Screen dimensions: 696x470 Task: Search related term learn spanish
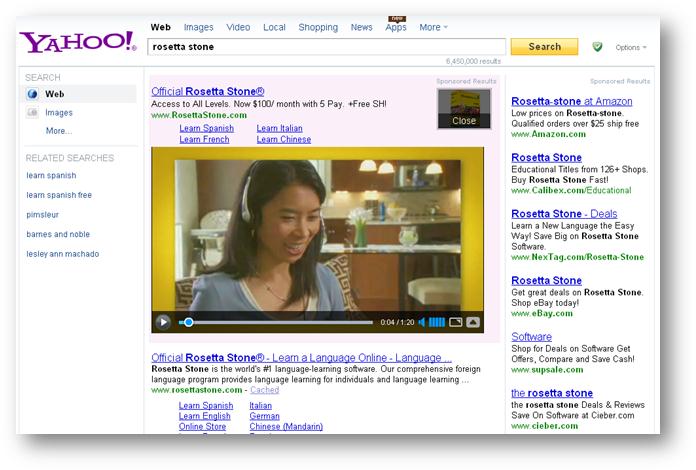coord(51,175)
